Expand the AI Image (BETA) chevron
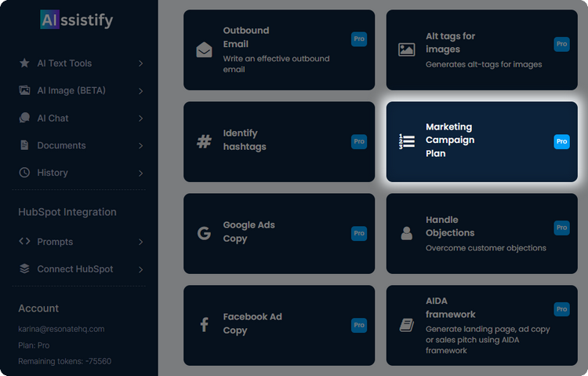Screen dimensions: 588x376 coord(140,91)
